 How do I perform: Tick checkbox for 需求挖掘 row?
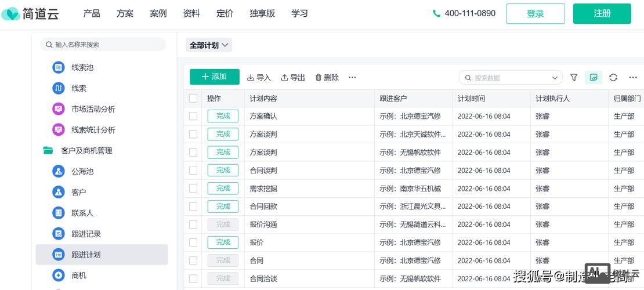193,188
